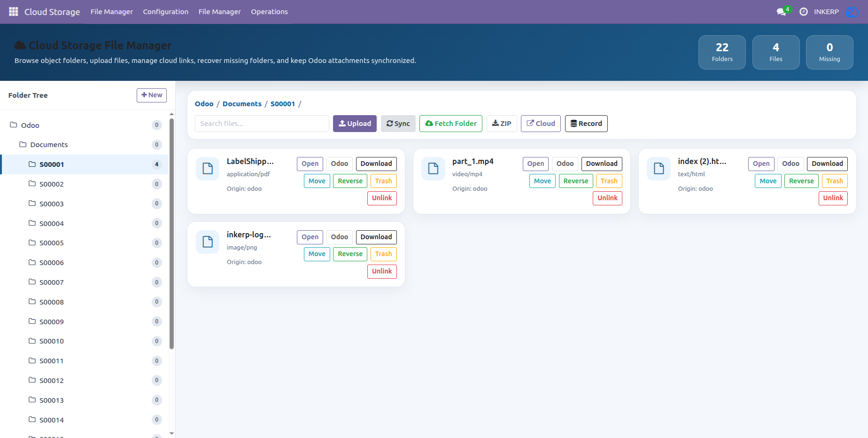Screen dimensions: 868x438
Task: Unlink the inkerp-log file
Action: 382,271
